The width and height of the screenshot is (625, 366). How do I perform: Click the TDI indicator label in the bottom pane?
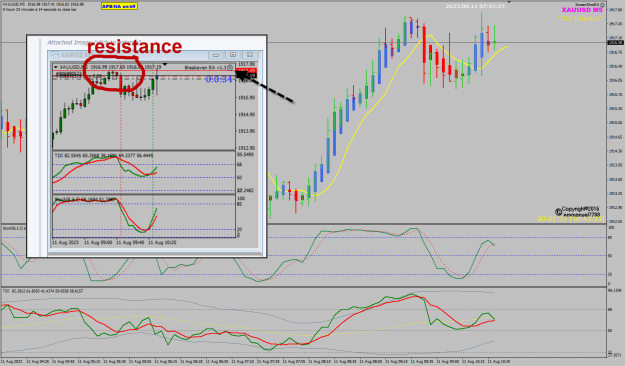pos(43,291)
